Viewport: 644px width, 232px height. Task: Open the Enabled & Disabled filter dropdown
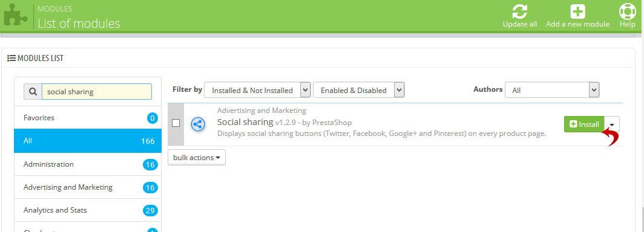(x=358, y=90)
